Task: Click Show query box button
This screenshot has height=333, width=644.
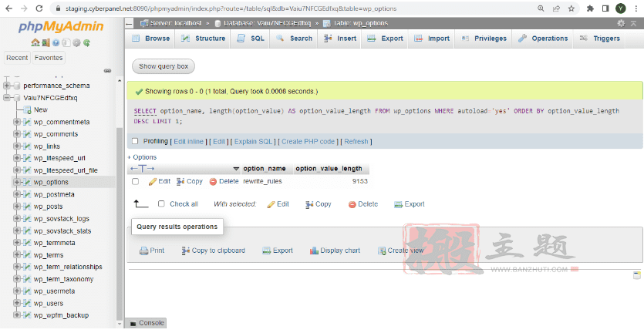Action: pyautogui.click(x=164, y=66)
